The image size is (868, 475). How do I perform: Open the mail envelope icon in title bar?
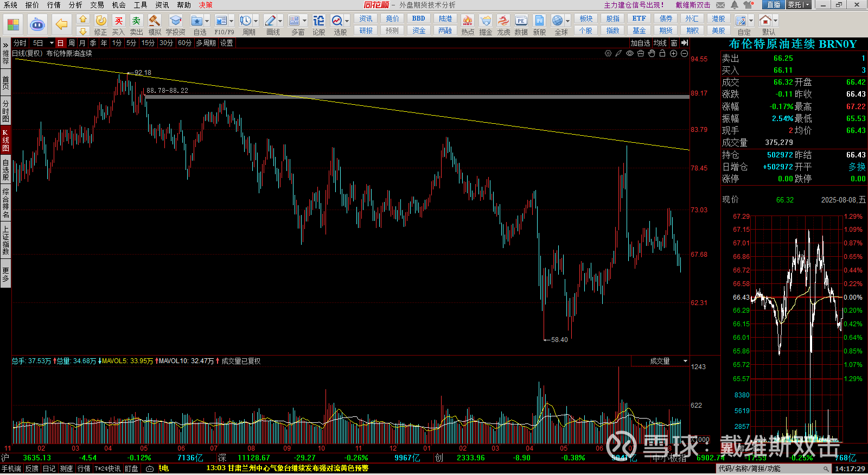720,5
